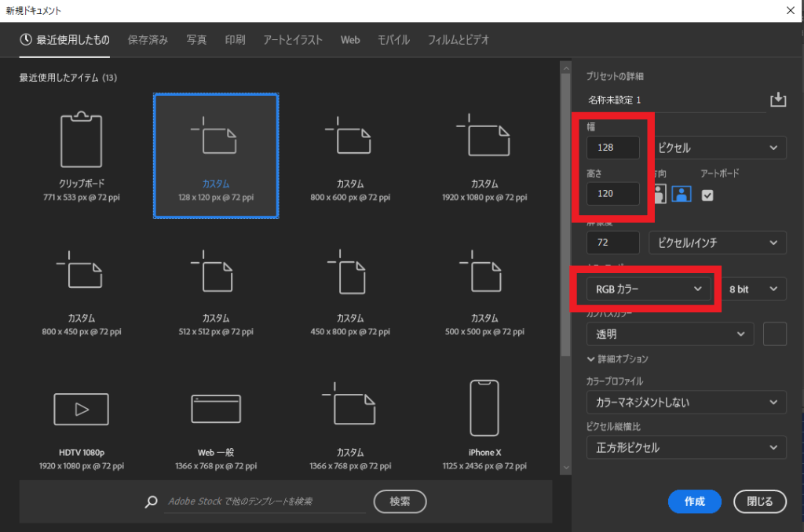Image resolution: width=804 pixels, height=532 pixels.
Task: Click the search magnifying glass icon
Action: tap(151, 501)
